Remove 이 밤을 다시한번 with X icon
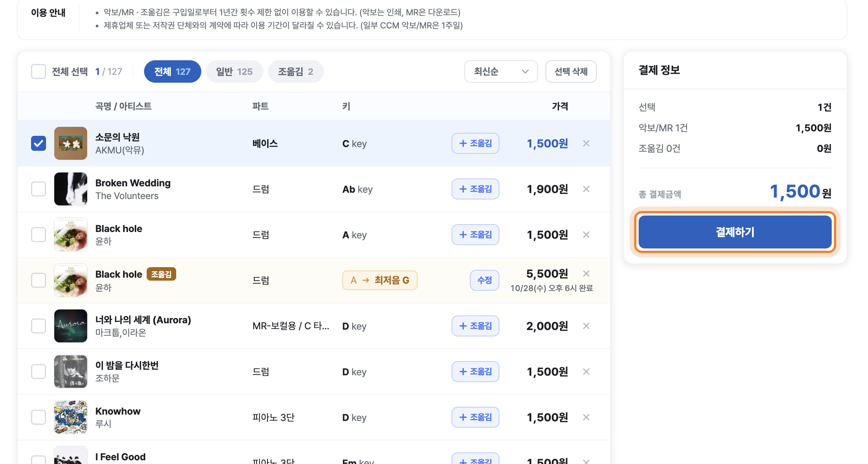 pyautogui.click(x=586, y=372)
